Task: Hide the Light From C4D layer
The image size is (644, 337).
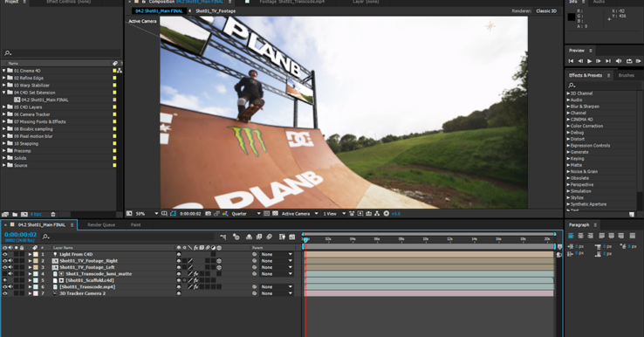Action: (5, 254)
